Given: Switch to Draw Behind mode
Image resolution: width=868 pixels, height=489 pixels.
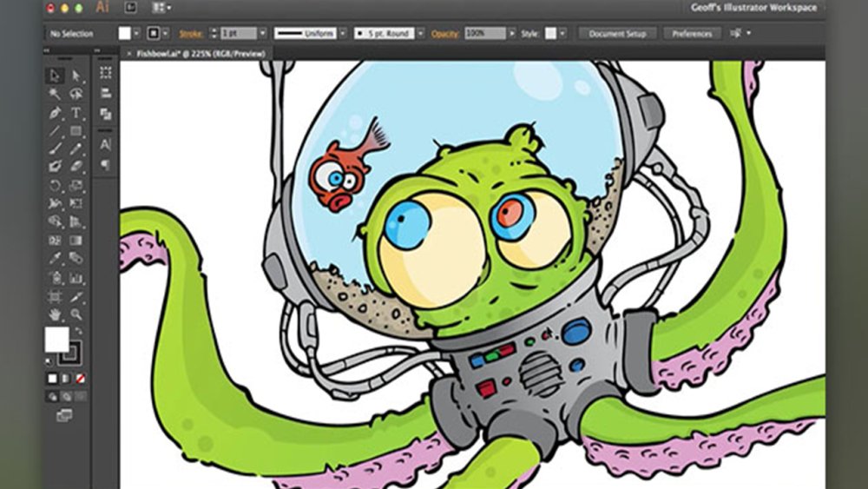Looking at the screenshot, I should pyautogui.click(x=66, y=397).
